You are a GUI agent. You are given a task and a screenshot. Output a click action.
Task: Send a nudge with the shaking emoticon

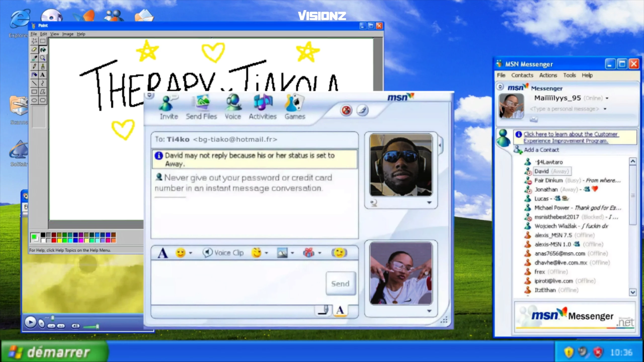(x=339, y=253)
